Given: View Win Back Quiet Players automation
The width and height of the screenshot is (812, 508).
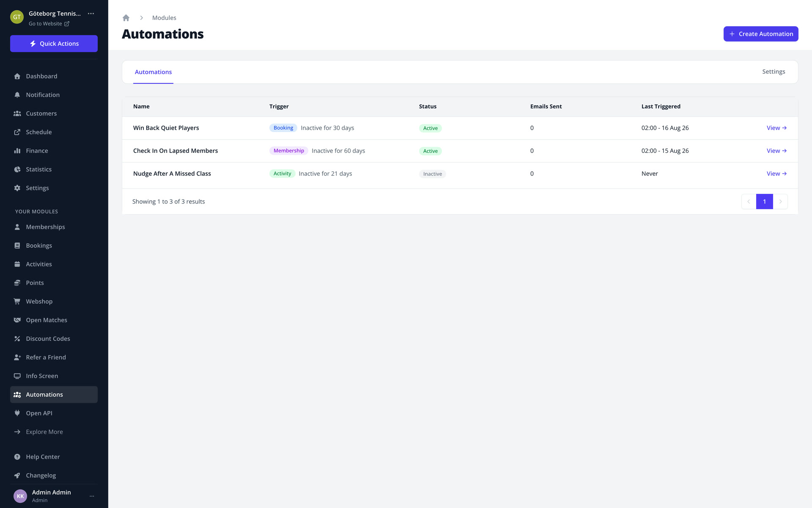Looking at the screenshot, I should [x=776, y=128].
